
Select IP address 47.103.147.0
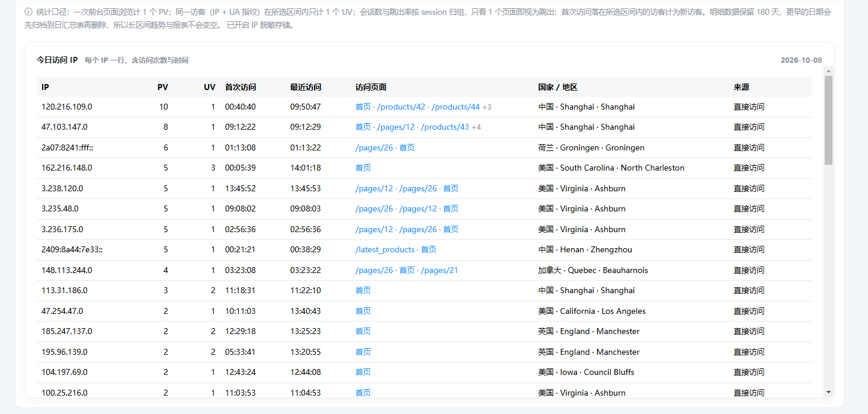[65, 127]
